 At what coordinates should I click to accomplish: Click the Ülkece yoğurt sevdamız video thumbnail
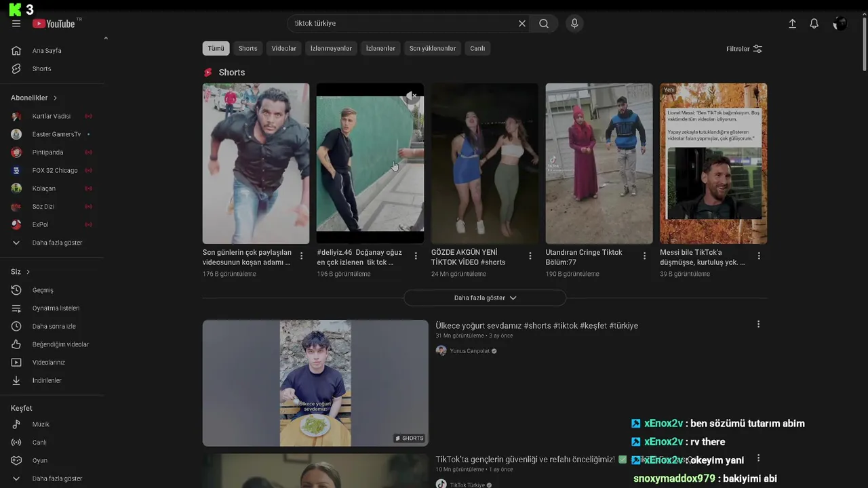(315, 383)
